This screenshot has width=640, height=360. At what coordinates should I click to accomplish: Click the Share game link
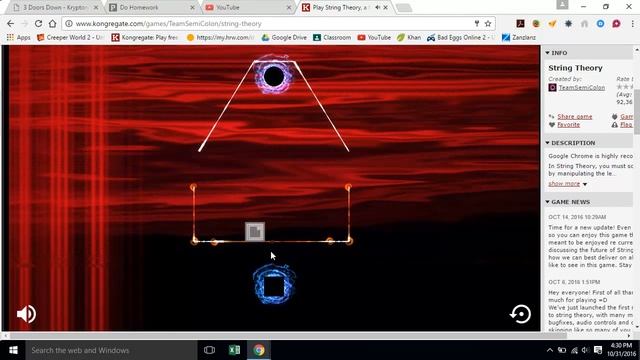575,117
